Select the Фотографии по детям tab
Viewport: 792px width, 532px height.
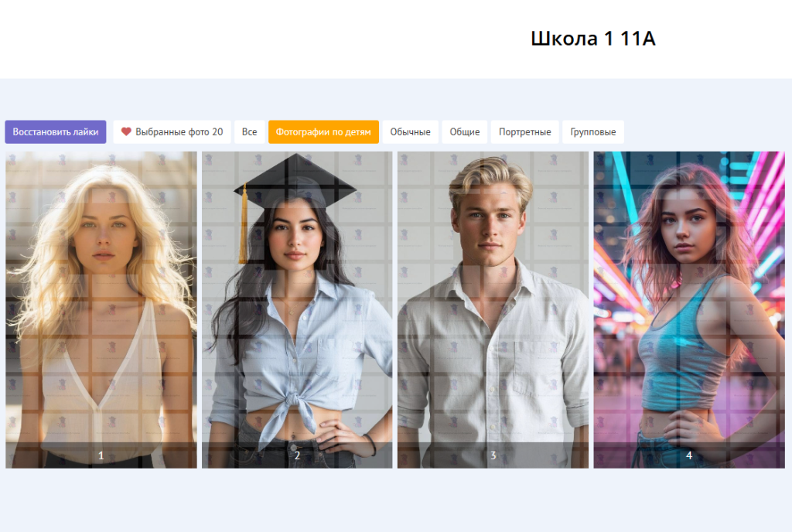[x=323, y=131]
